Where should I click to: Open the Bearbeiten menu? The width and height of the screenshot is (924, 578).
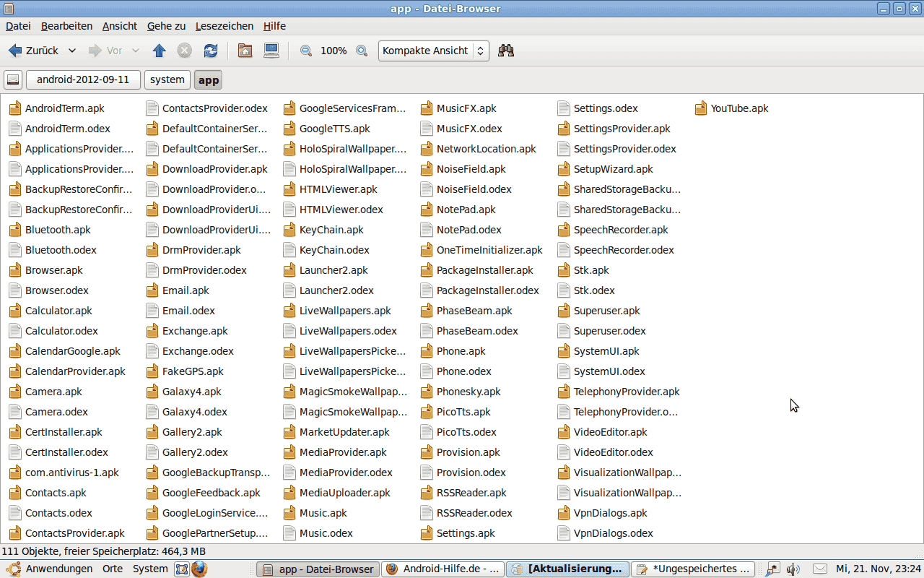66,26
